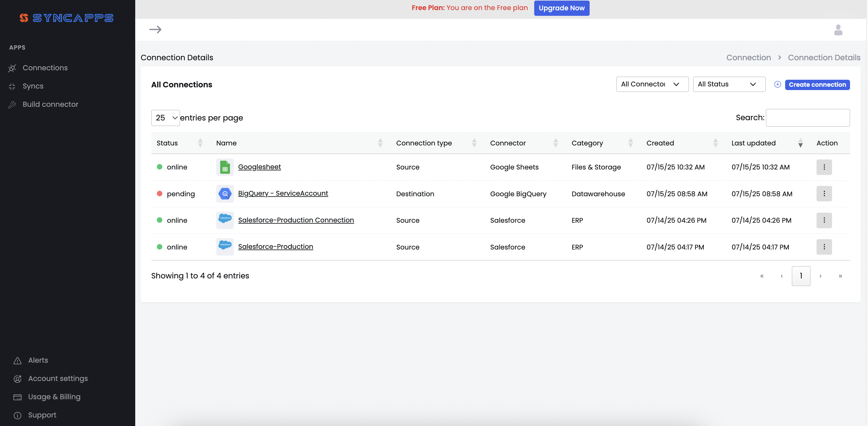Go to first page with « button
Screen dimensions: 868x426
coord(762,276)
